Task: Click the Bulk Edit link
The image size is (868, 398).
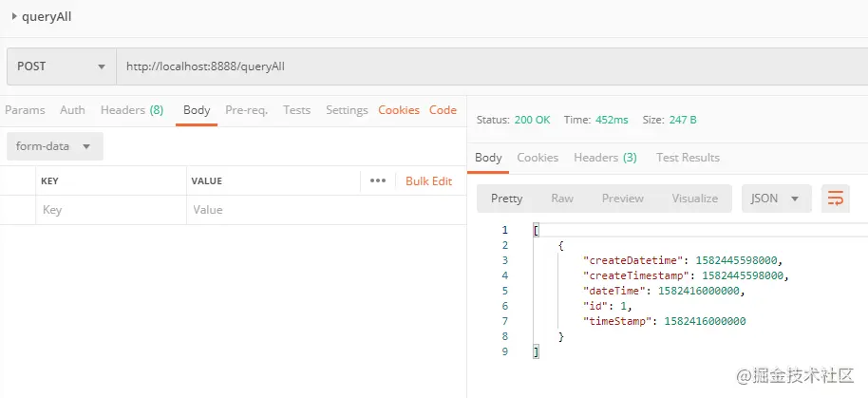Action: pyautogui.click(x=428, y=180)
